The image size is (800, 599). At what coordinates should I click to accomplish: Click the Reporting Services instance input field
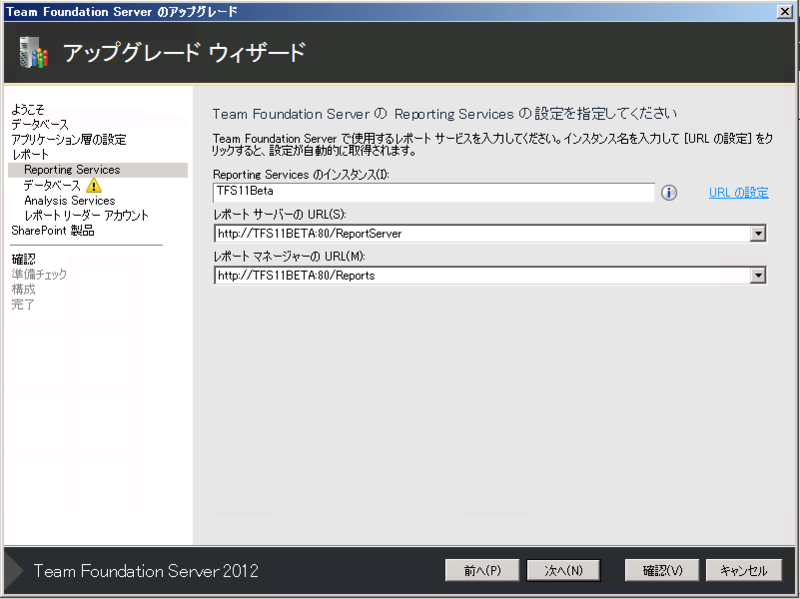tap(434, 192)
